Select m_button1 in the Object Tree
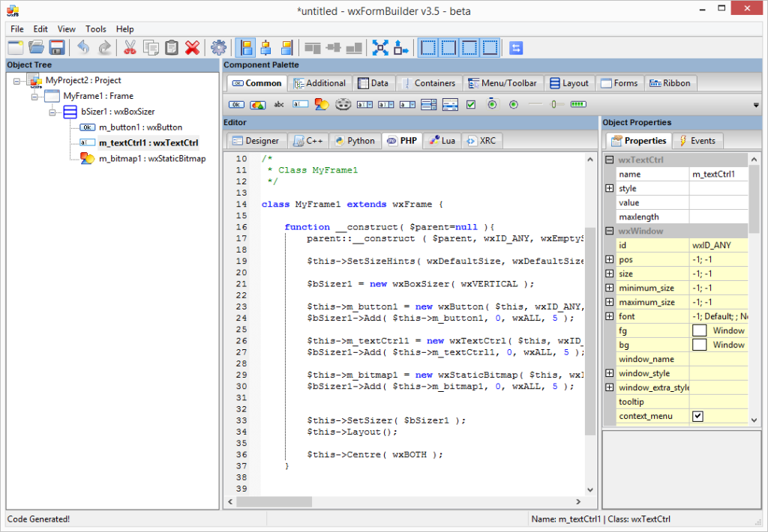The width and height of the screenshot is (768, 532). [139, 127]
